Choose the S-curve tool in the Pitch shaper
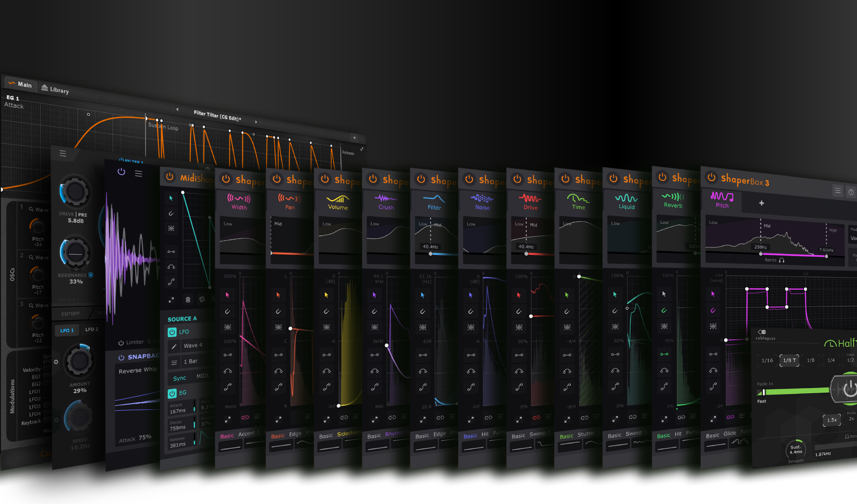This screenshot has height=504, width=857. (713, 387)
